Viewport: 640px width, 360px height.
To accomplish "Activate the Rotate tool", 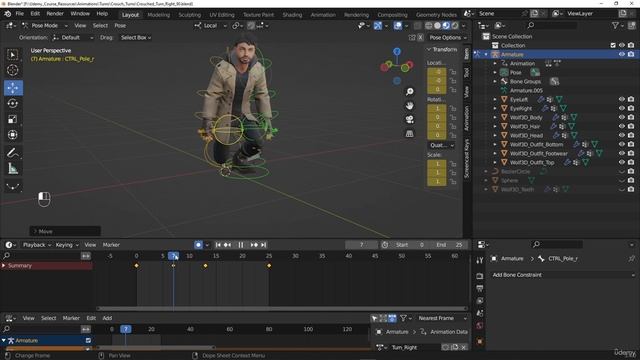I will [x=13, y=104].
